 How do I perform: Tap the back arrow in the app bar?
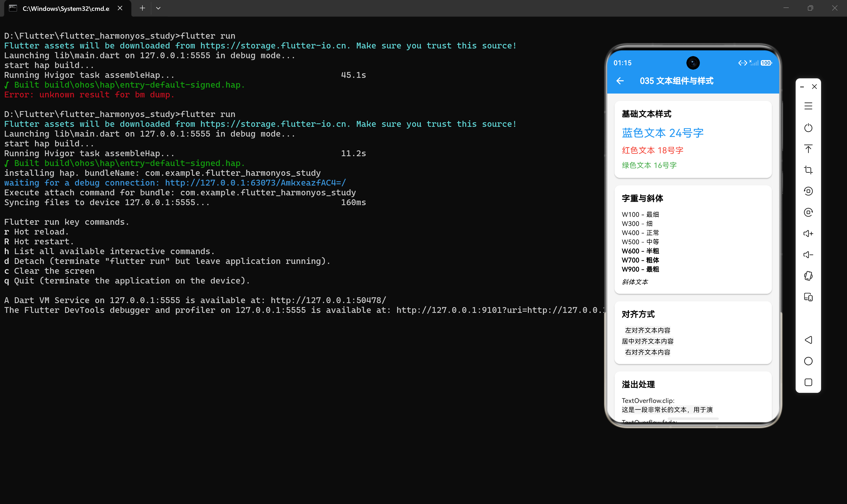[620, 81]
